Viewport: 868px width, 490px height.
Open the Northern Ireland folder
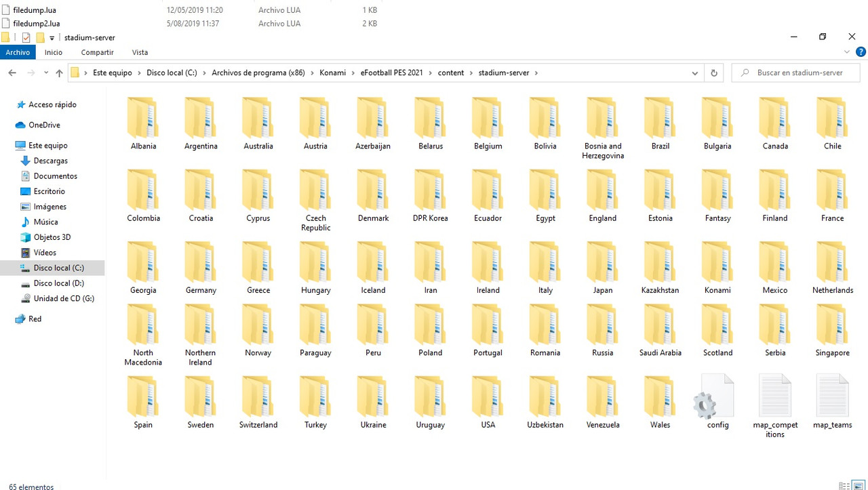pyautogui.click(x=201, y=335)
